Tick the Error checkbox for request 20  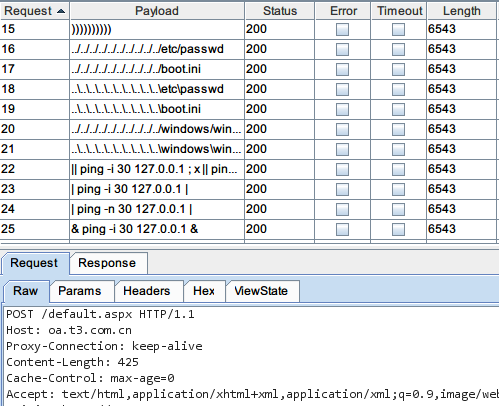[342, 129]
